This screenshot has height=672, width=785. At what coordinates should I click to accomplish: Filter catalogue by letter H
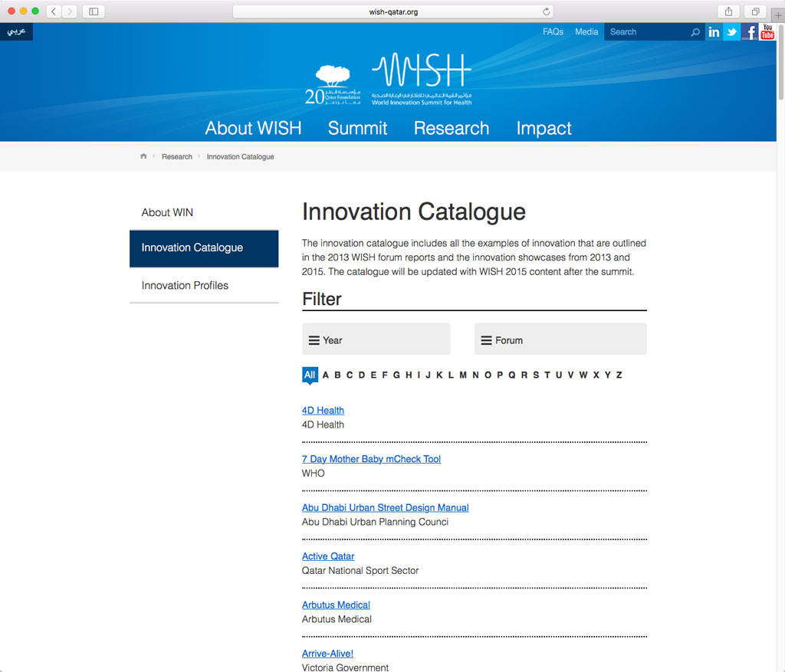click(x=409, y=375)
